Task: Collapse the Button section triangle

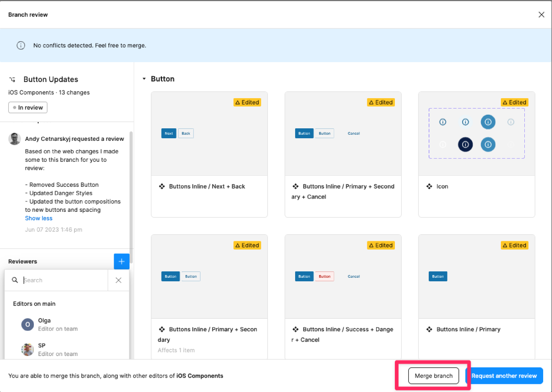Action: (x=144, y=79)
